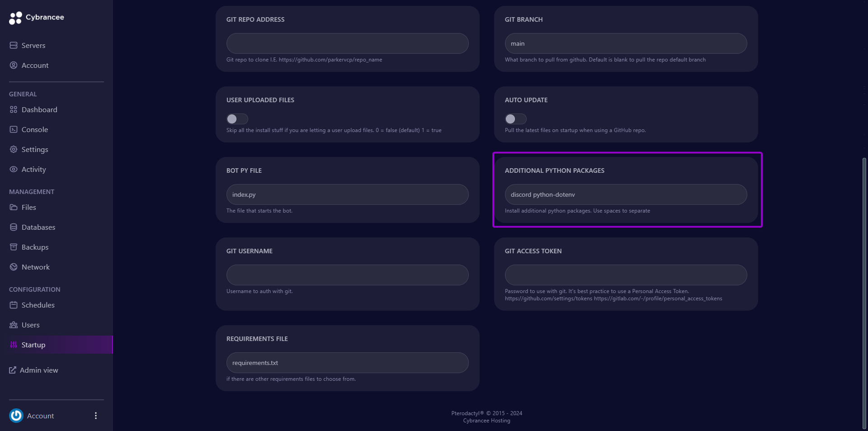
Task: Select the Servers icon in the sidebar
Action: coord(14,45)
